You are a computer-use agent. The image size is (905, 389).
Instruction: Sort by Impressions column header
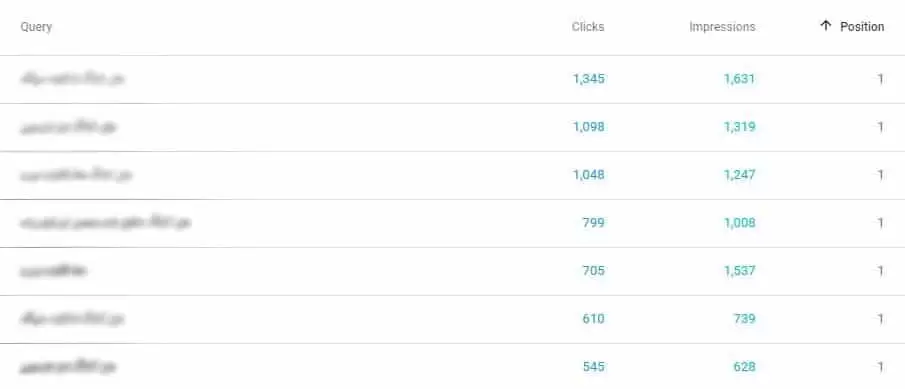click(722, 27)
